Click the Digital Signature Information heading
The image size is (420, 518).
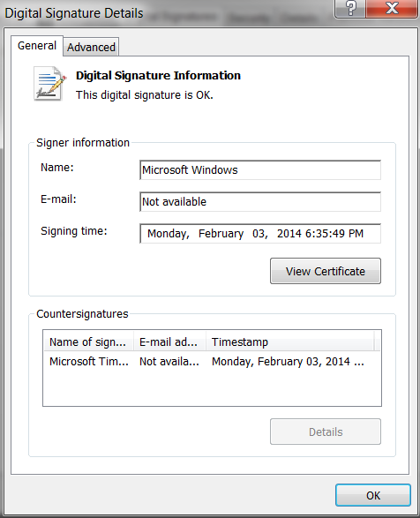(x=158, y=75)
